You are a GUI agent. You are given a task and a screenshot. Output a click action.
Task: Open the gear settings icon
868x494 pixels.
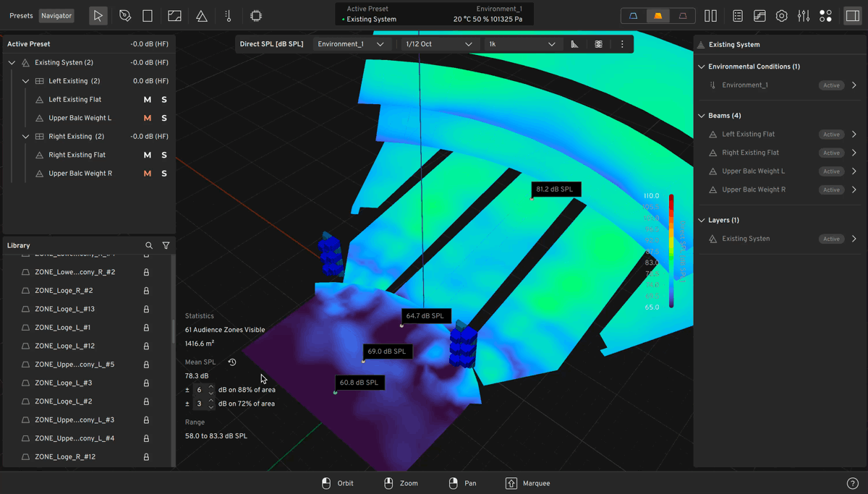781,16
